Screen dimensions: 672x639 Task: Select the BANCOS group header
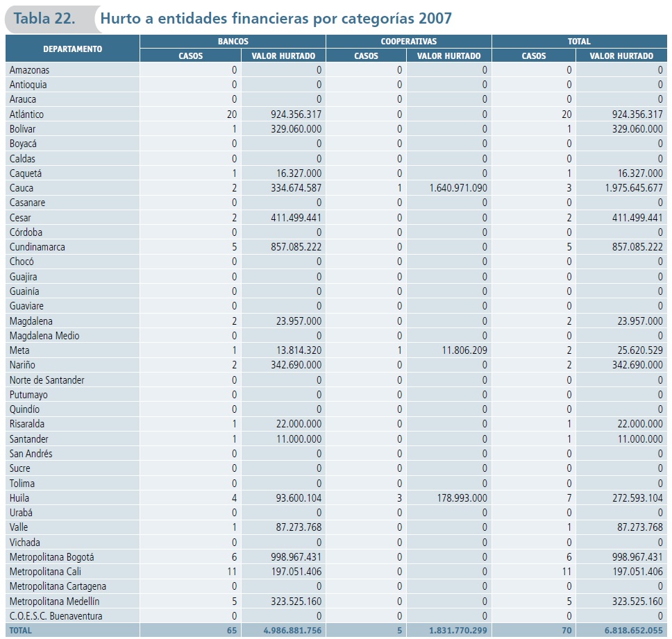233,42
